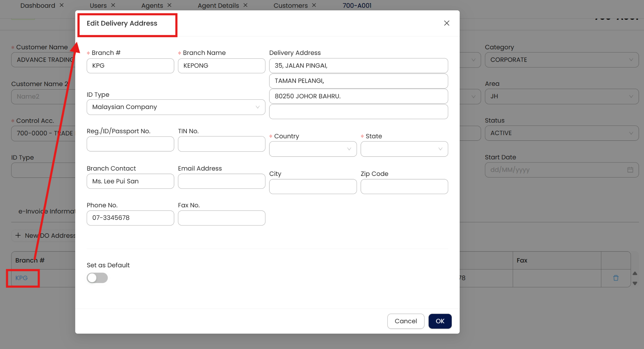Close the Agent Details tab
Viewport: 644px width, 349px height.
246,5
